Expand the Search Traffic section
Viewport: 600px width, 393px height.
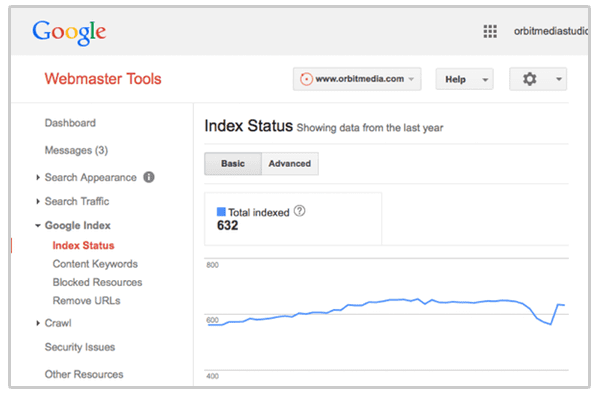[x=38, y=201]
